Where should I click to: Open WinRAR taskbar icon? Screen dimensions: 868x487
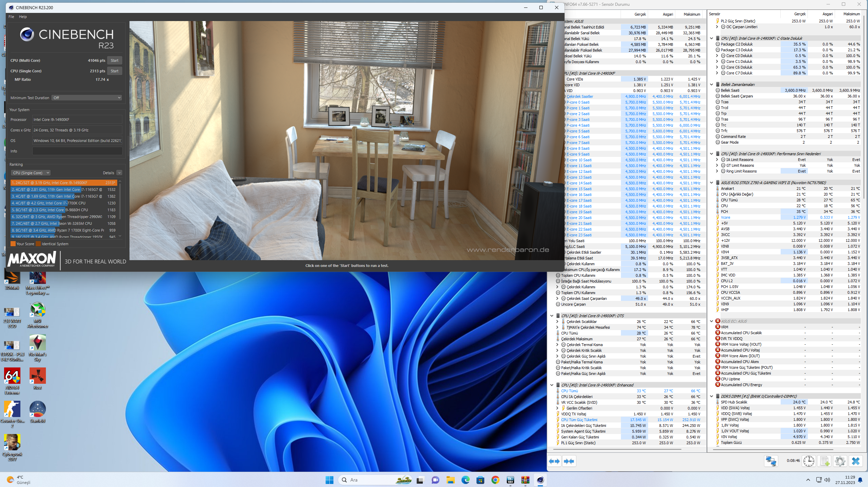click(x=525, y=480)
